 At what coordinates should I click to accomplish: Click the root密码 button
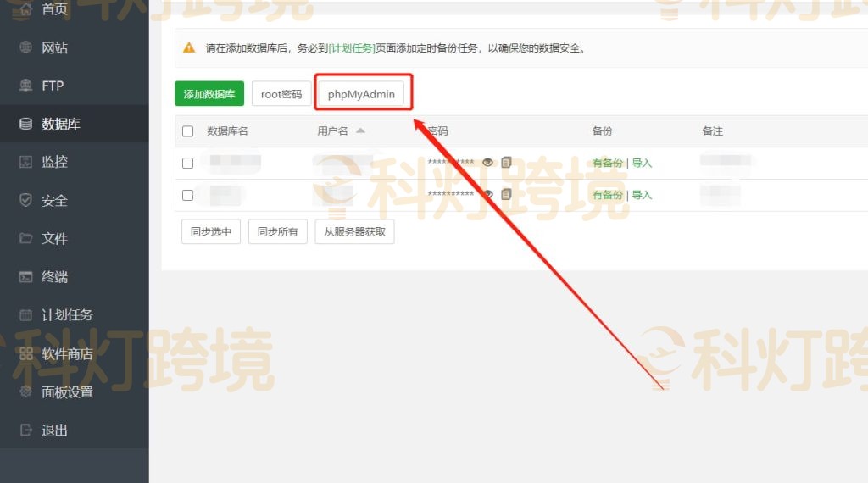pyautogui.click(x=281, y=93)
